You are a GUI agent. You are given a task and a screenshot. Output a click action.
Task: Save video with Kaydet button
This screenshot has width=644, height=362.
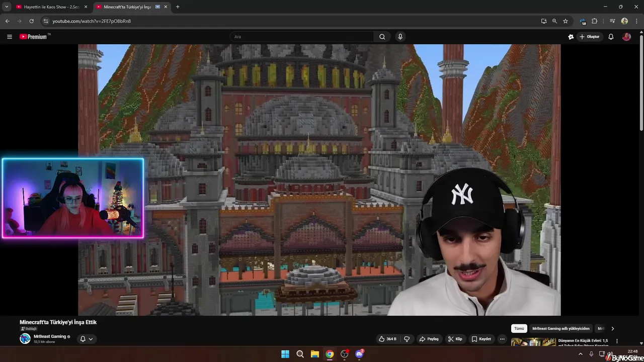coord(481,339)
